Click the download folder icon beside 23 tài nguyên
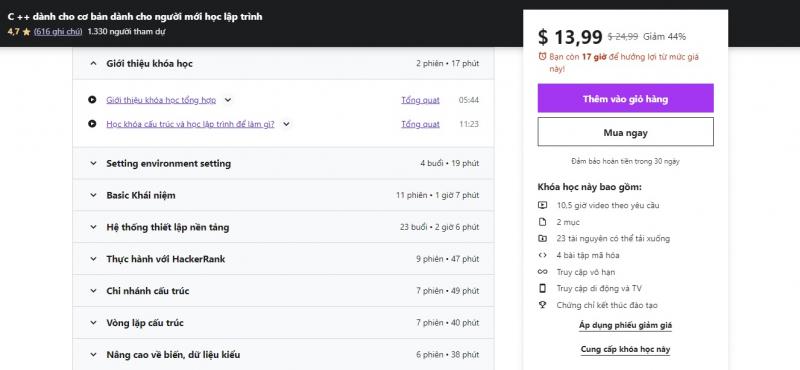Viewport: 800px width, 370px height. (x=542, y=238)
